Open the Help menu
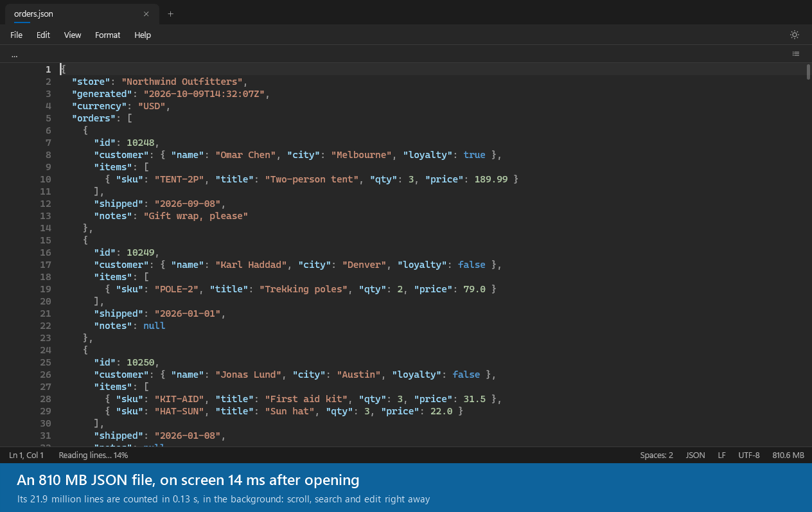 [143, 35]
